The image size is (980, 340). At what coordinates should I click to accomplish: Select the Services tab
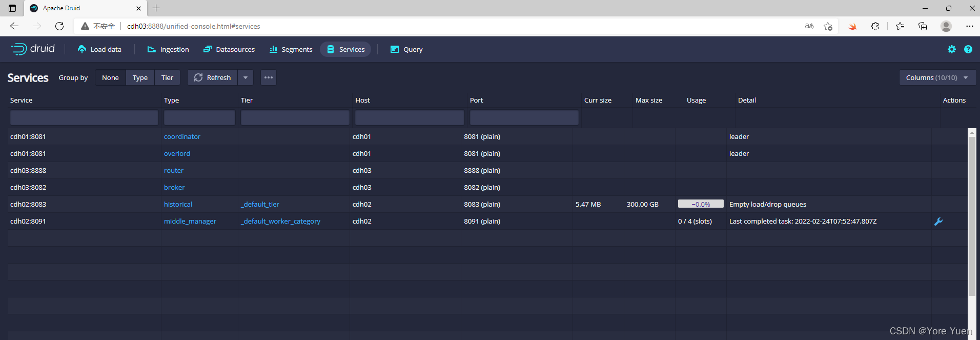(x=345, y=49)
